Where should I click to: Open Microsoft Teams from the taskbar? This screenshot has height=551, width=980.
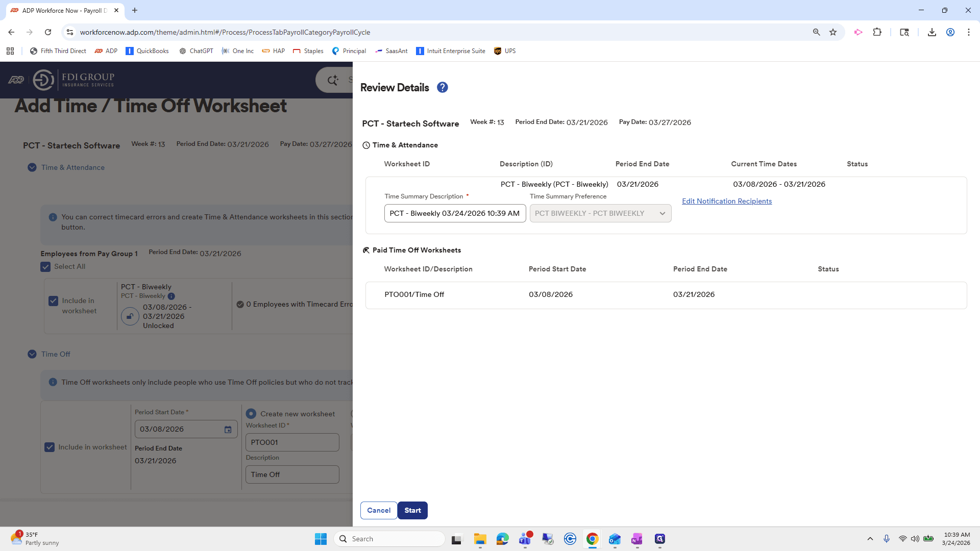point(525,539)
